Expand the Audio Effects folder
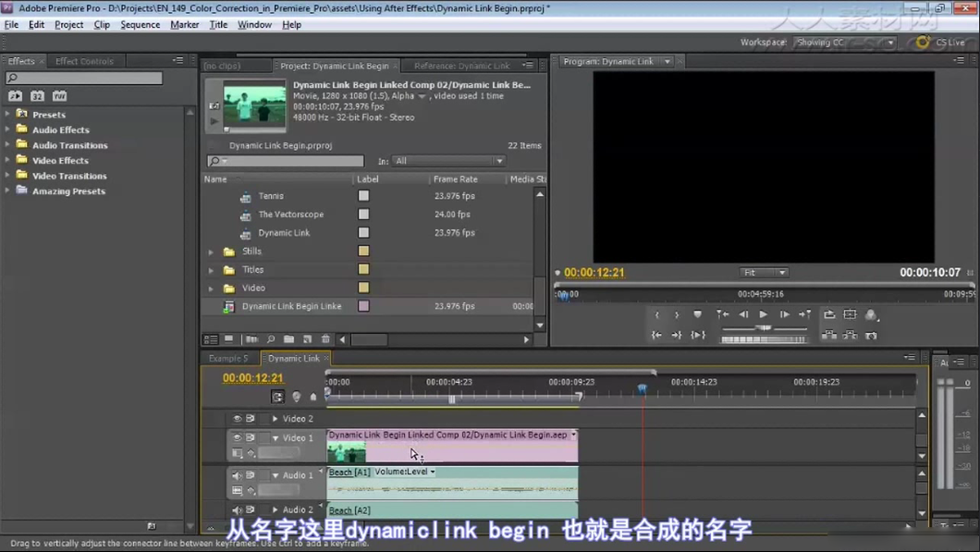The image size is (980, 552). tap(7, 129)
